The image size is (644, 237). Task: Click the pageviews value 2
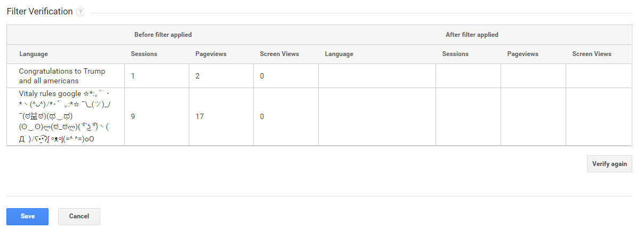pyautogui.click(x=198, y=76)
